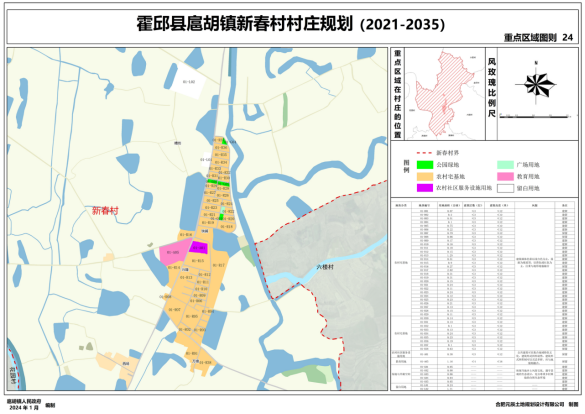The height and width of the screenshot is (414, 585).
Task: Click the scale bar under the compass
Action: coord(534,117)
